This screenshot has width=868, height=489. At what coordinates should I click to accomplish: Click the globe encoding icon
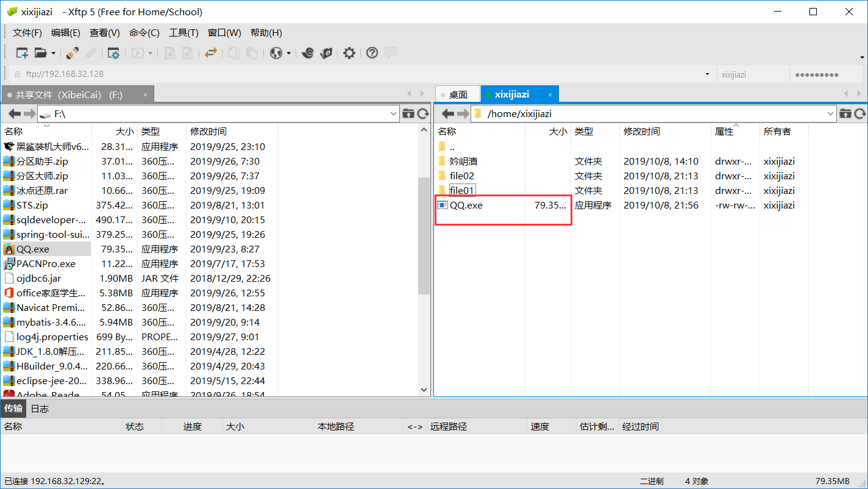click(276, 53)
